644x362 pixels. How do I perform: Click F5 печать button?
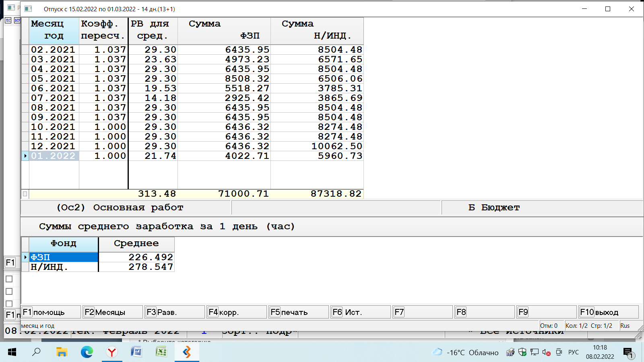tap(299, 312)
